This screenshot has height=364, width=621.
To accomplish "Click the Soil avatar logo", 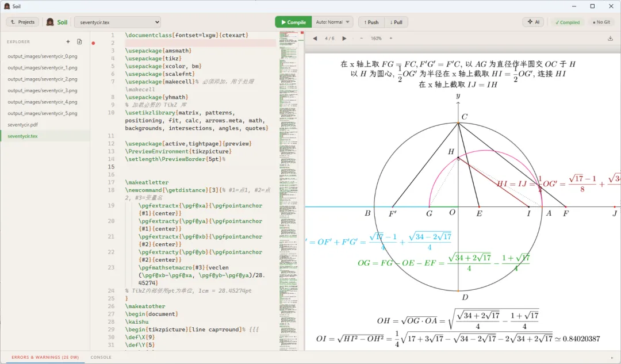I will click(50, 22).
